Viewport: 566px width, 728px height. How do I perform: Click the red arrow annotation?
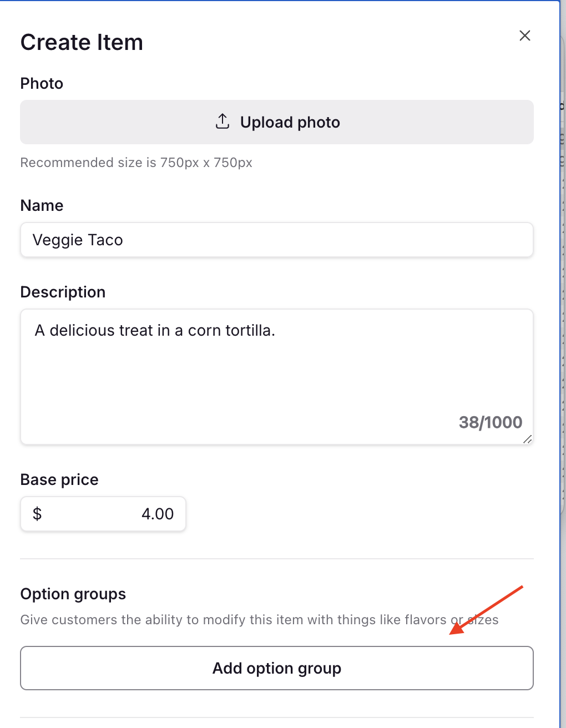coord(487,609)
